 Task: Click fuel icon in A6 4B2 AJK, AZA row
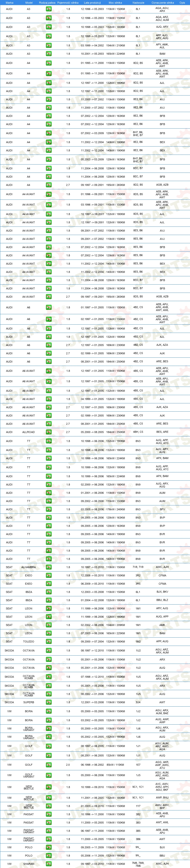pos(49,345)
